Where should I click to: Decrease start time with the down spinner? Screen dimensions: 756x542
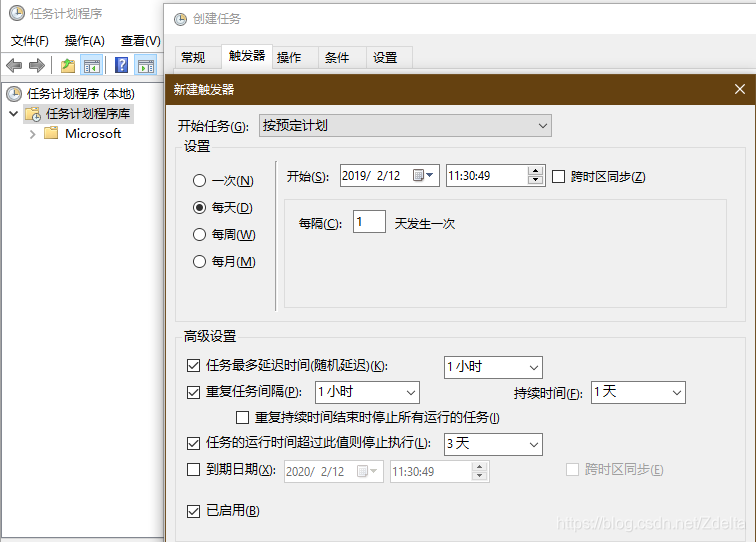pos(536,180)
